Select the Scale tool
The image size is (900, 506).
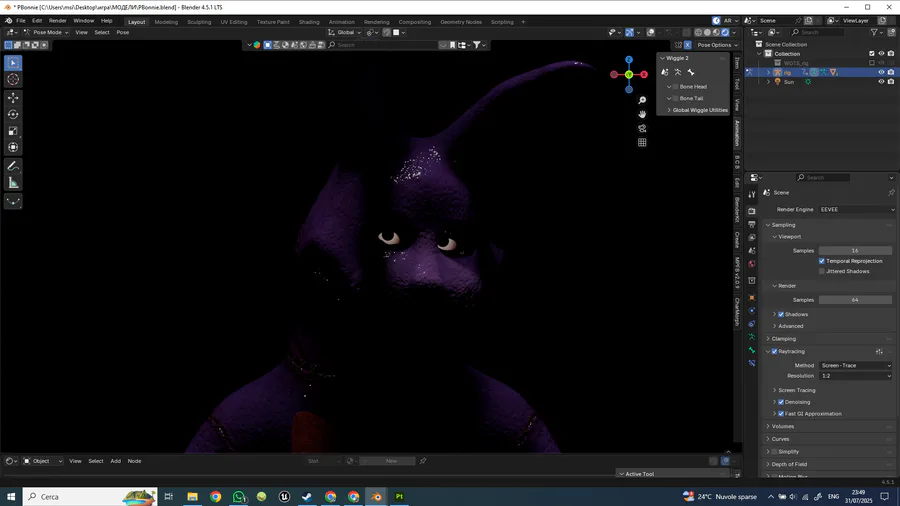(13, 131)
